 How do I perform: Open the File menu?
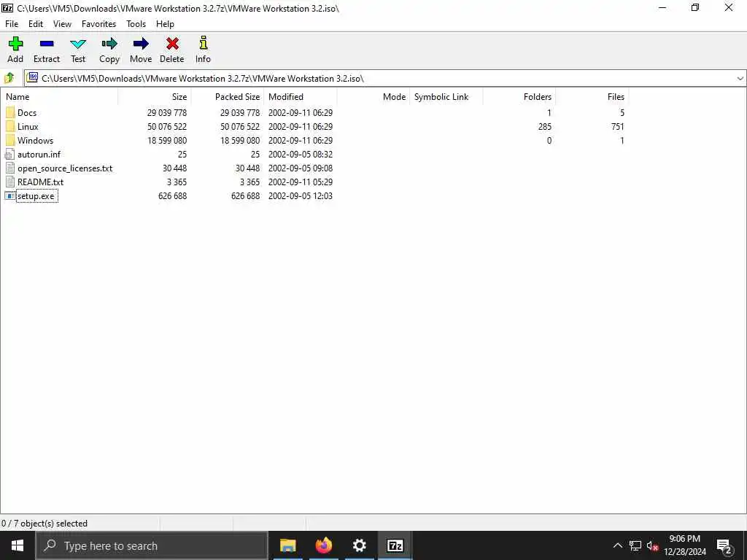pos(12,24)
